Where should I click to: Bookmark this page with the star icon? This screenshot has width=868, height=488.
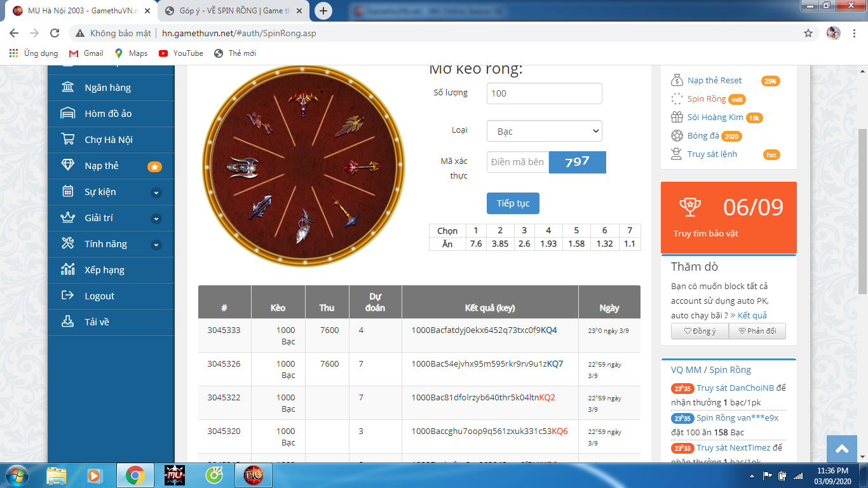(808, 33)
